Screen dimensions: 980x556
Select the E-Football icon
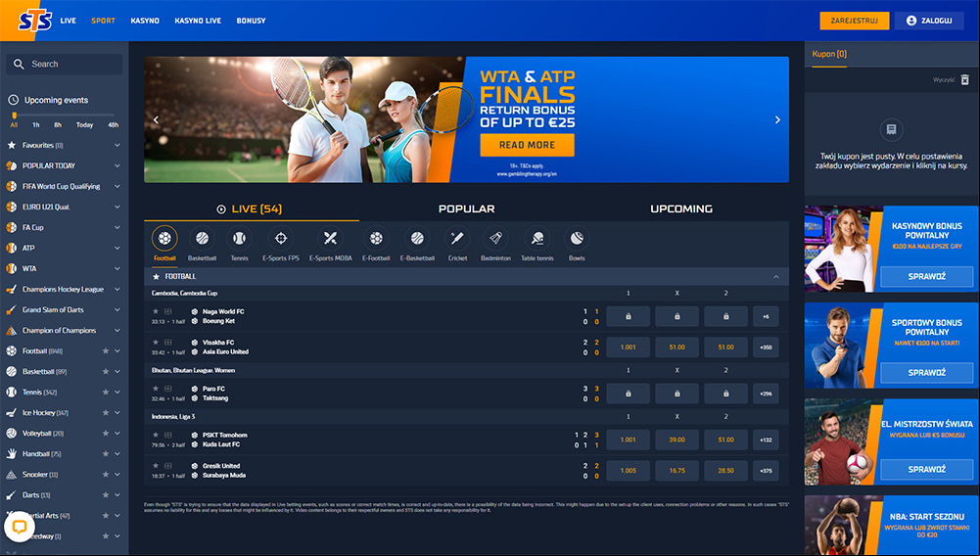pyautogui.click(x=376, y=238)
